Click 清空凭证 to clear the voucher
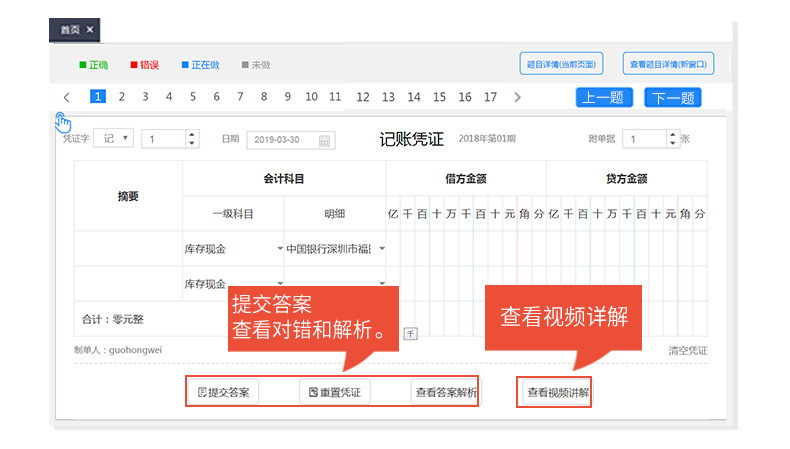This screenshot has height=449, width=790. coord(688,350)
